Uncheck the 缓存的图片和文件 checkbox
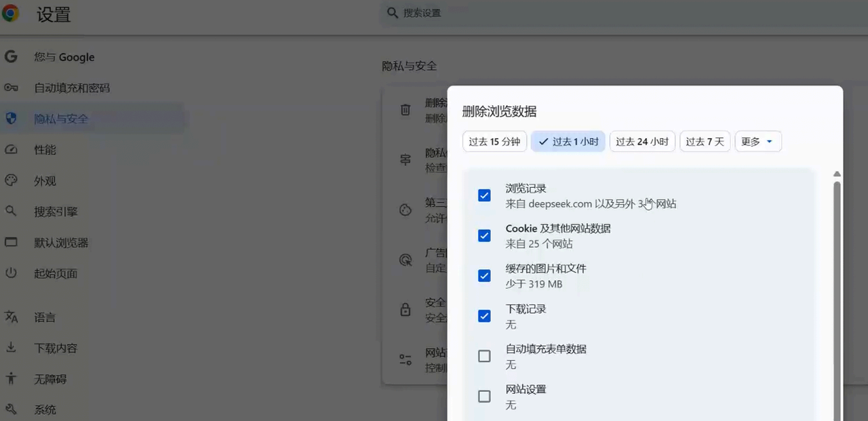This screenshot has height=421, width=868. (484, 275)
